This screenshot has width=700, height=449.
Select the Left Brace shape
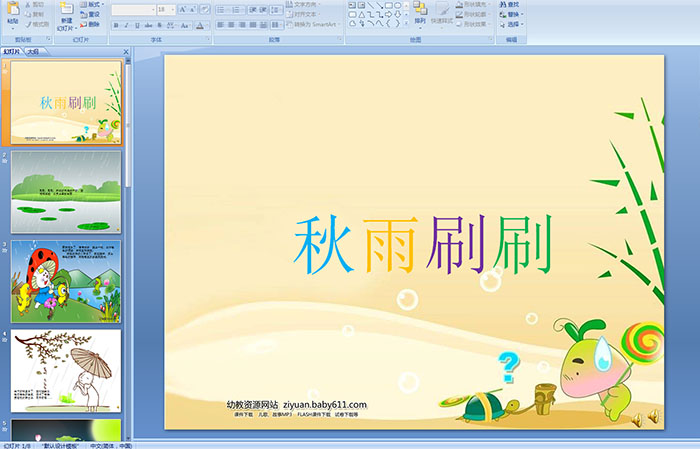point(388,23)
